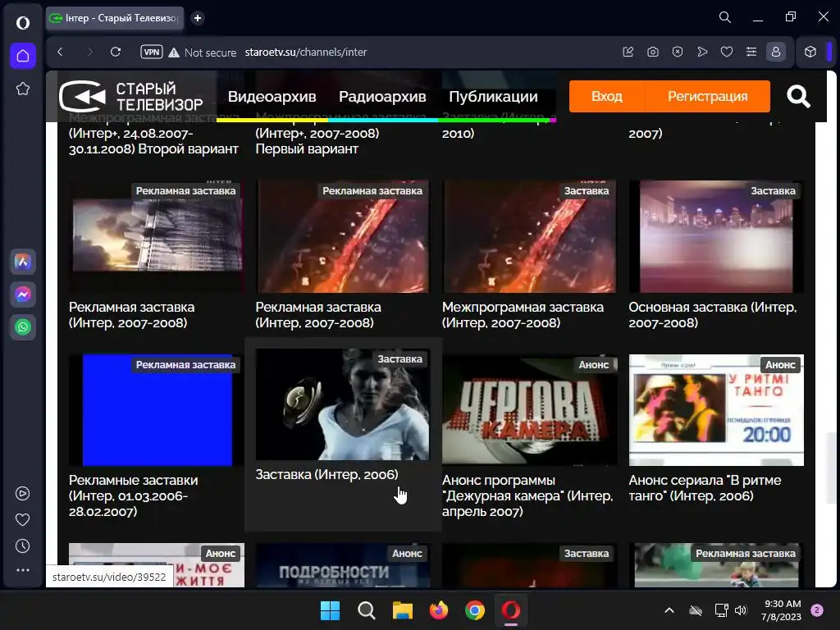Open the send/flow arrow icon
The width and height of the screenshot is (840, 630).
(x=702, y=52)
